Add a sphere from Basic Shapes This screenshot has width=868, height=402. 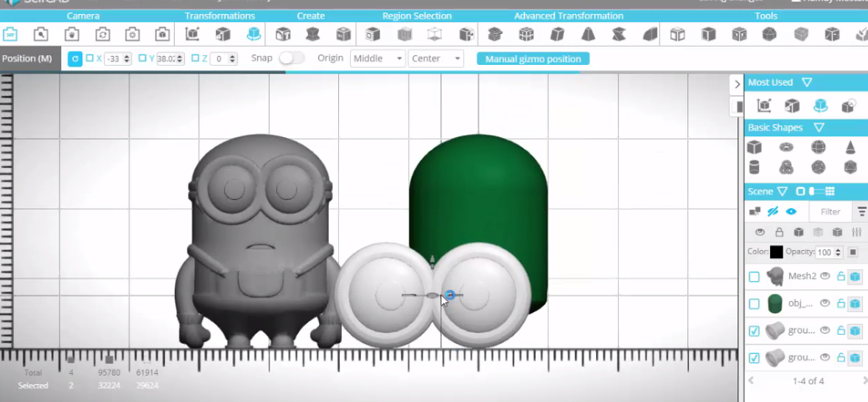click(818, 147)
